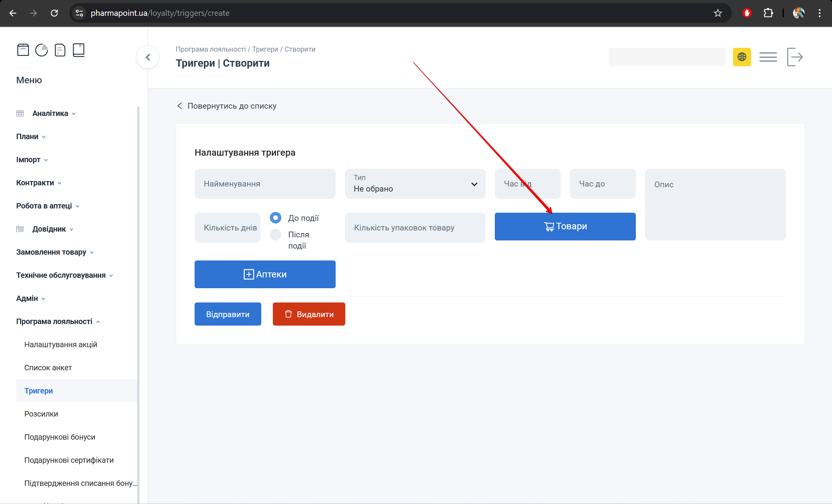Click the hamburger menu icon top right

tap(768, 57)
